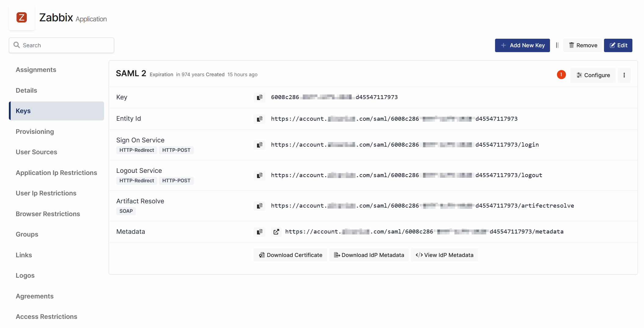
Task: Click the Zabbix application logo
Action: click(x=22, y=17)
